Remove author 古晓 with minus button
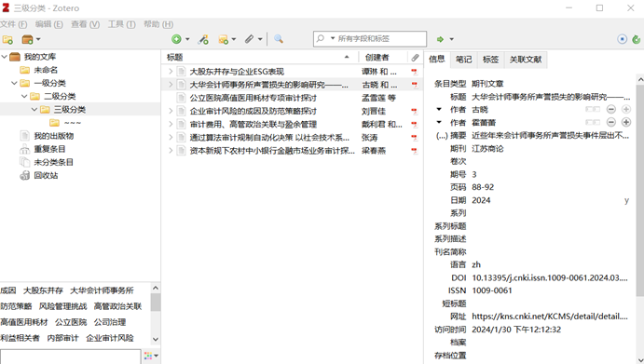The width and height of the screenshot is (644, 364). (611, 109)
